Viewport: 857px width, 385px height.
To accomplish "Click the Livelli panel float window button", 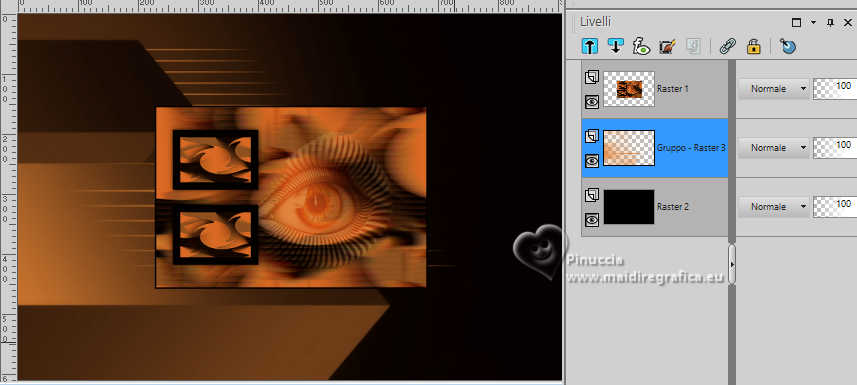I will pos(796,22).
